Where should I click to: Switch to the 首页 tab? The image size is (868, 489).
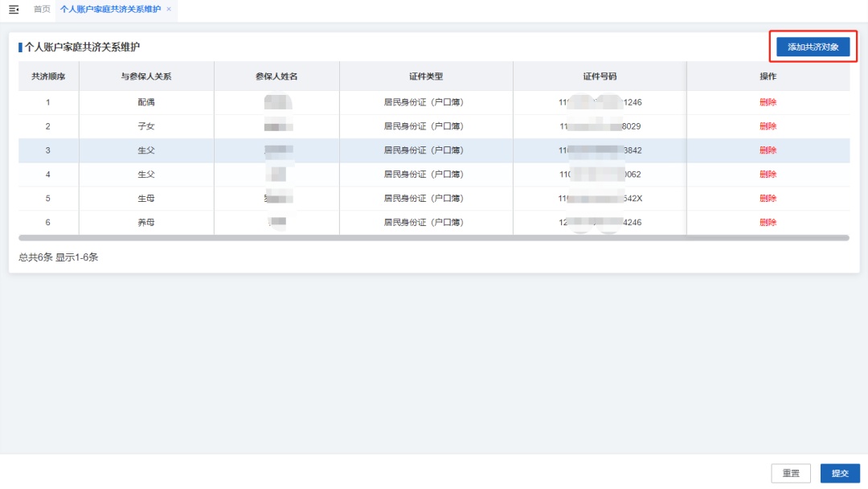pyautogui.click(x=42, y=9)
